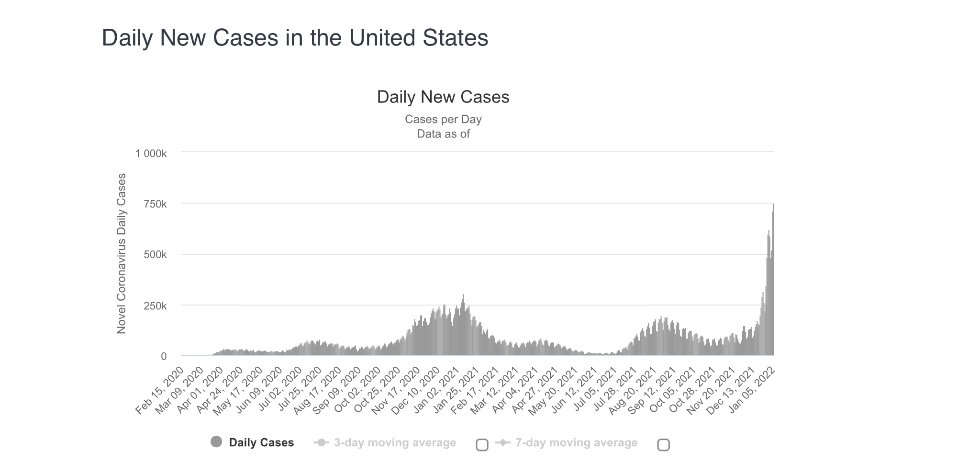
Task: Click the Daily New Cases chart title
Action: 443,97
